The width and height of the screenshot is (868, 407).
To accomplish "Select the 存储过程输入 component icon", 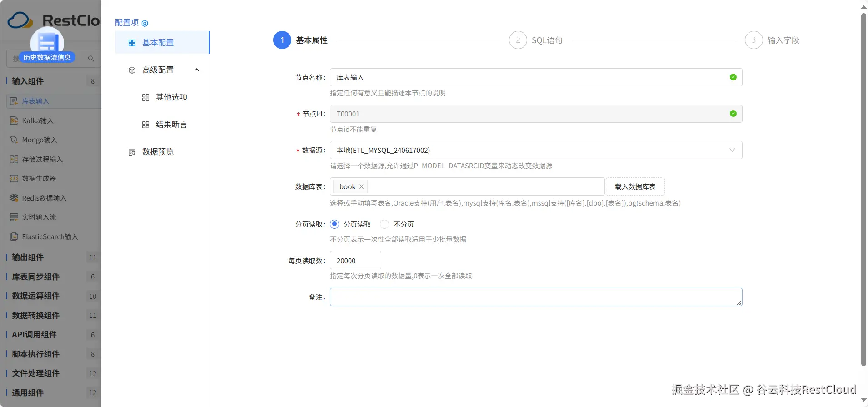I will (x=14, y=159).
